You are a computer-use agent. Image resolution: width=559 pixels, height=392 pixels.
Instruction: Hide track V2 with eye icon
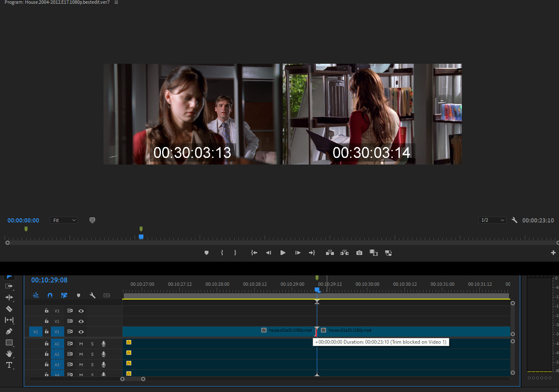pos(81,321)
